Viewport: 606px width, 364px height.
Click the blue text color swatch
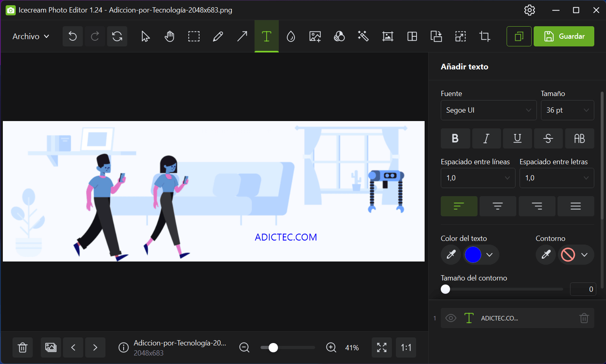click(x=473, y=255)
